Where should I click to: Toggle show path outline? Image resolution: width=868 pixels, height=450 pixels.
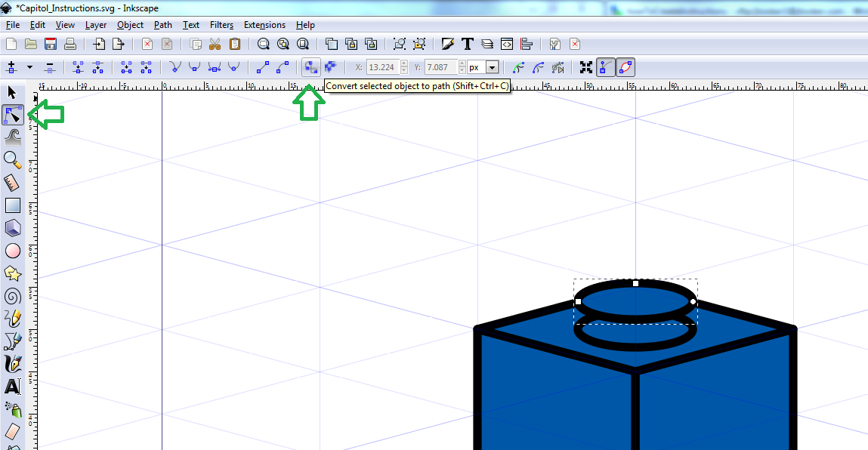[626, 67]
